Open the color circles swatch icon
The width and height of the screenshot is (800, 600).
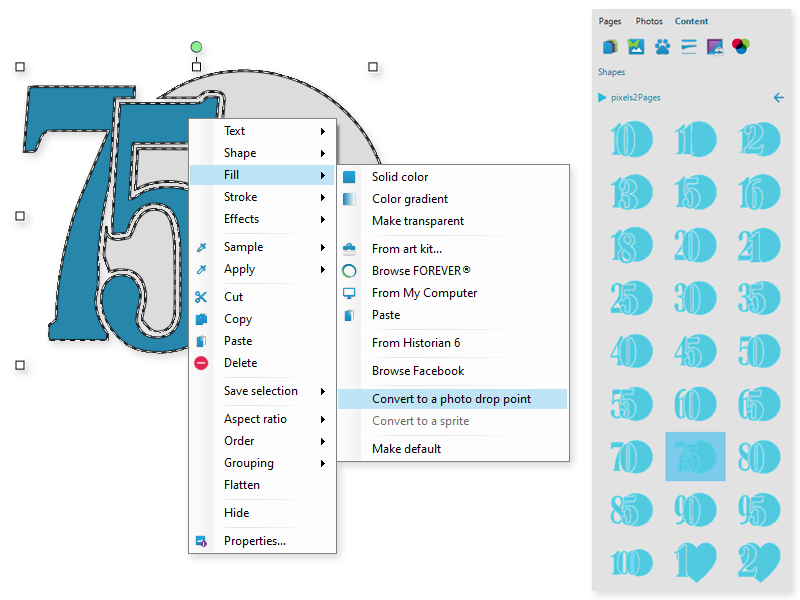pos(741,46)
